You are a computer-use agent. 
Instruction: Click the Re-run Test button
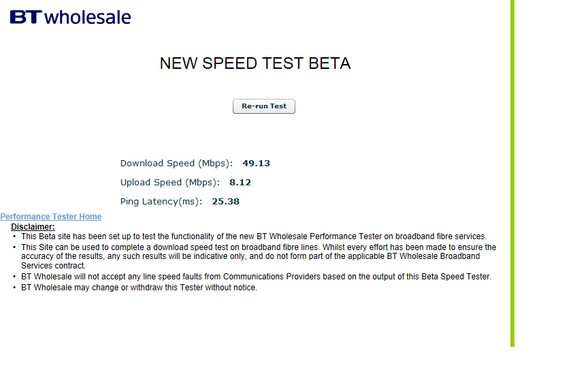coord(264,106)
